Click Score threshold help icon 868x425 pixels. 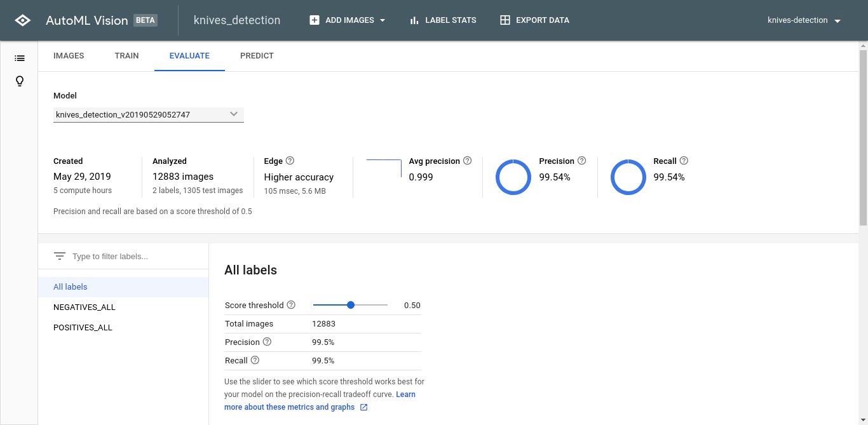[x=291, y=305]
